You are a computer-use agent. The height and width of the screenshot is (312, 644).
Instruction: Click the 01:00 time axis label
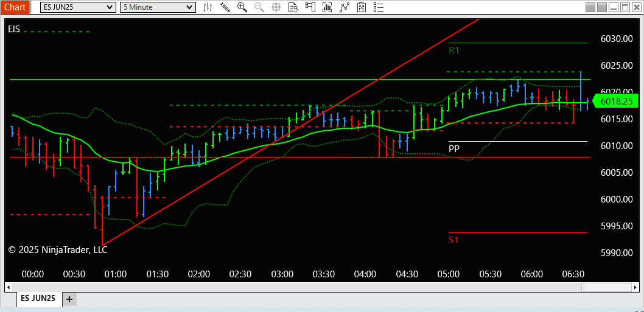click(x=116, y=274)
